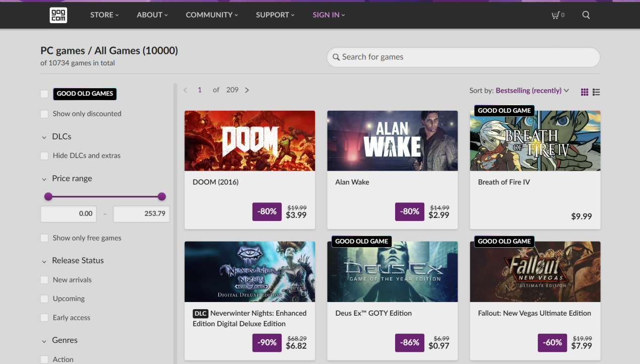Open the Sort by Bestselling dropdown
This screenshot has height=364, width=640.
coord(532,91)
